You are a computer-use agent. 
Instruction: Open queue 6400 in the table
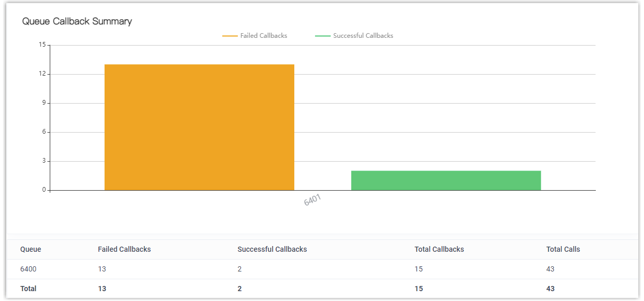(28, 269)
